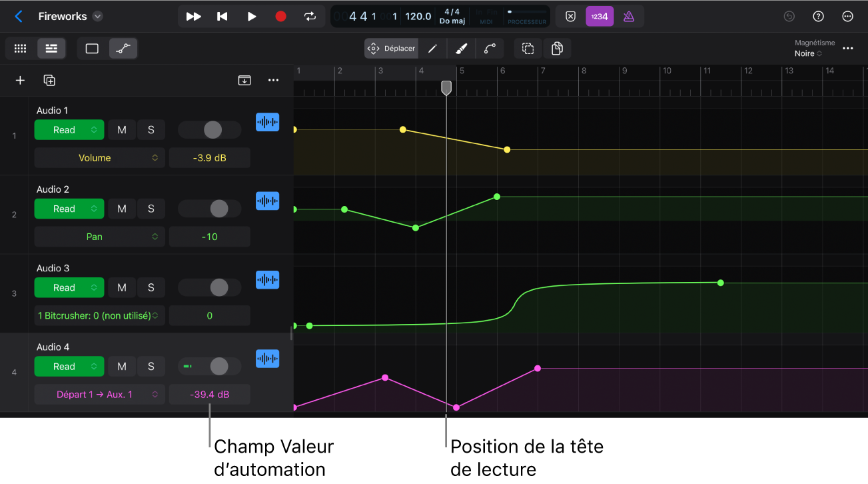Viewport: 868px width, 484px height.
Task: Click Audio 4 waveform icon
Action: coord(267,358)
